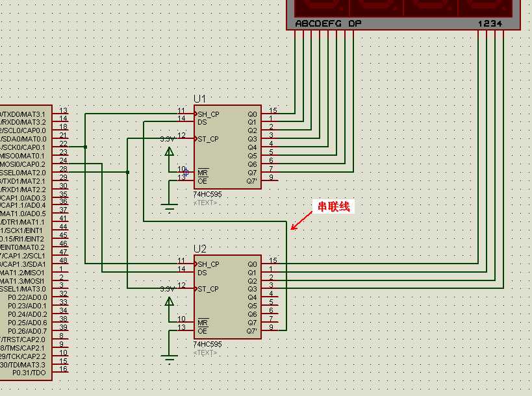Select MCU pin number 13
The width and height of the screenshot is (532, 396).
(x=64, y=110)
